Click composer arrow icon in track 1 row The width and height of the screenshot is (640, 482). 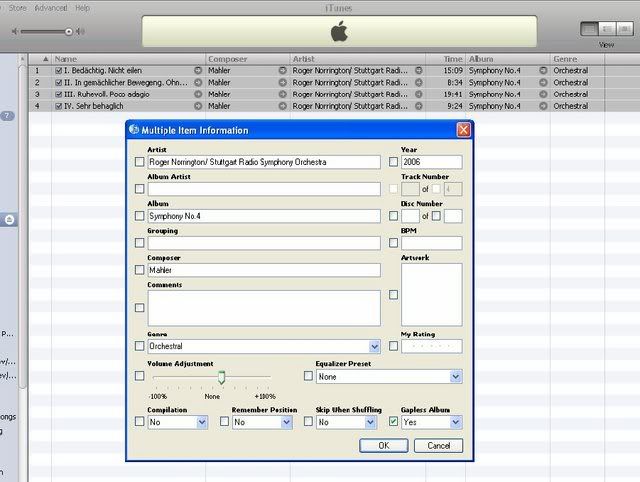(282, 71)
